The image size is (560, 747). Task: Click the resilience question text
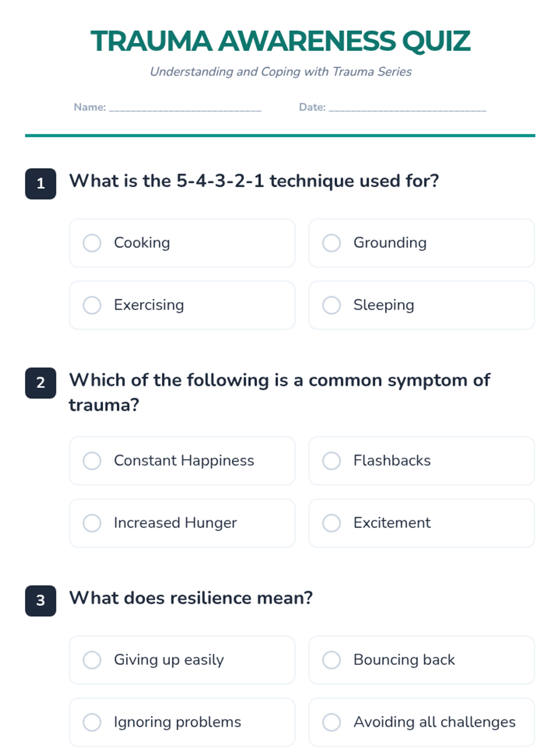191,598
